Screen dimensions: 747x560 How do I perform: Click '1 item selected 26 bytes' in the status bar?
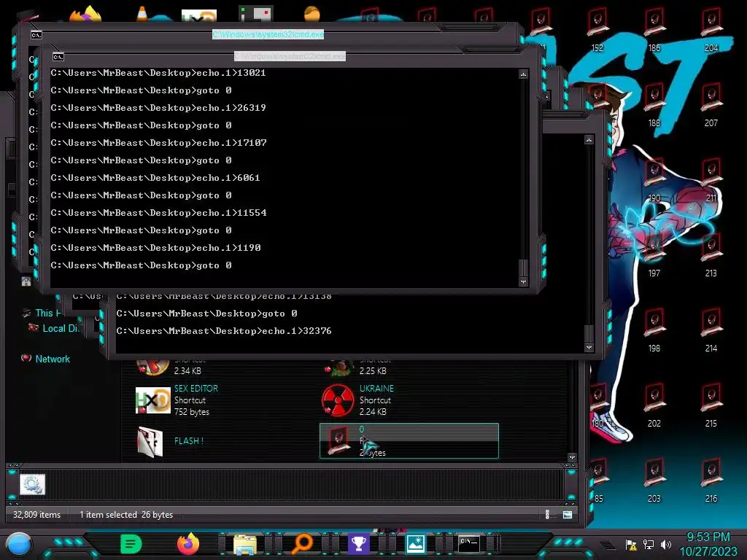pyautogui.click(x=126, y=515)
